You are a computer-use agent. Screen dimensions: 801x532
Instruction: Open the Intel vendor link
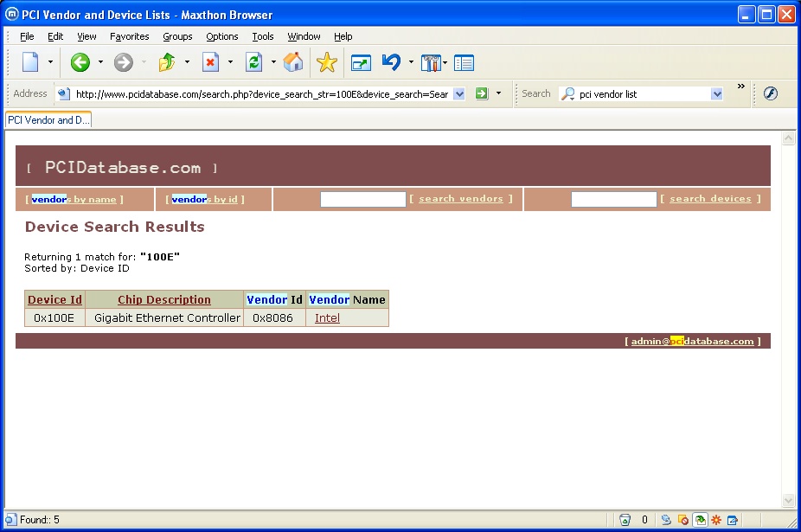click(x=327, y=317)
